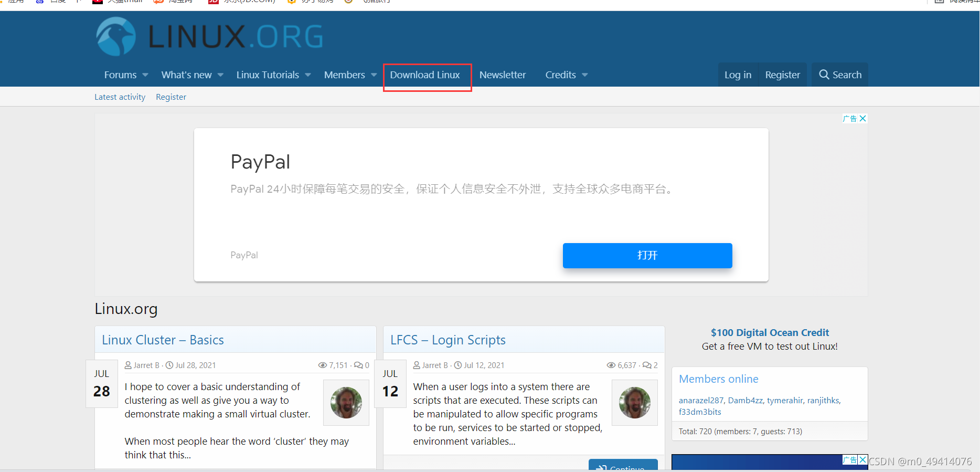Expand the Forums dropdown arrow
980x472 pixels.
[x=145, y=75]
